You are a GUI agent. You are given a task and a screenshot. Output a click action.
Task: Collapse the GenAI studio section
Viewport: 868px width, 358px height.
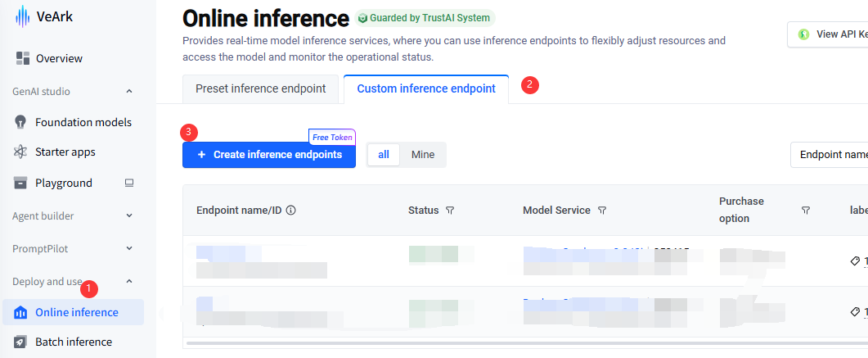click(x=129, y=92)
